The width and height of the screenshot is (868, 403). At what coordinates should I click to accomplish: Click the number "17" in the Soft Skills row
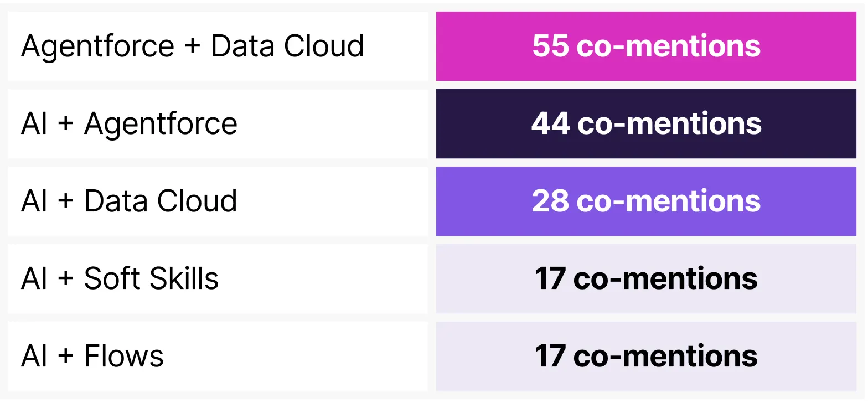point(549,278)
